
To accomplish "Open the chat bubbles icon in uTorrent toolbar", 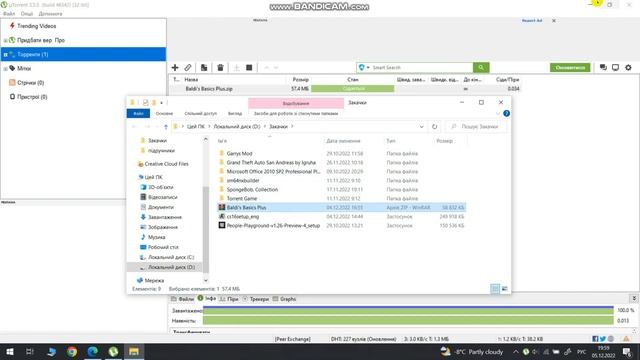I will click(x=603, y=67).
